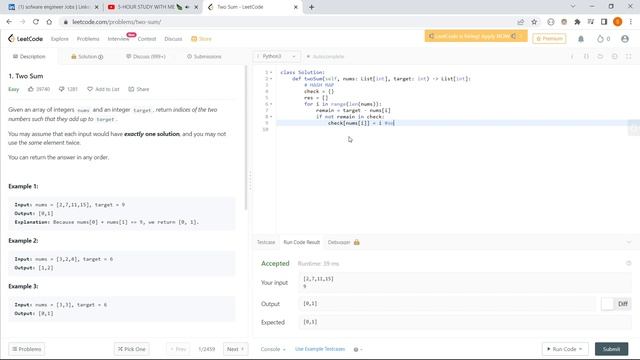The image size is (640, 360).
Task: Click the description panel scrollbar
Action: pyautogui.click(x=246, y=138)
